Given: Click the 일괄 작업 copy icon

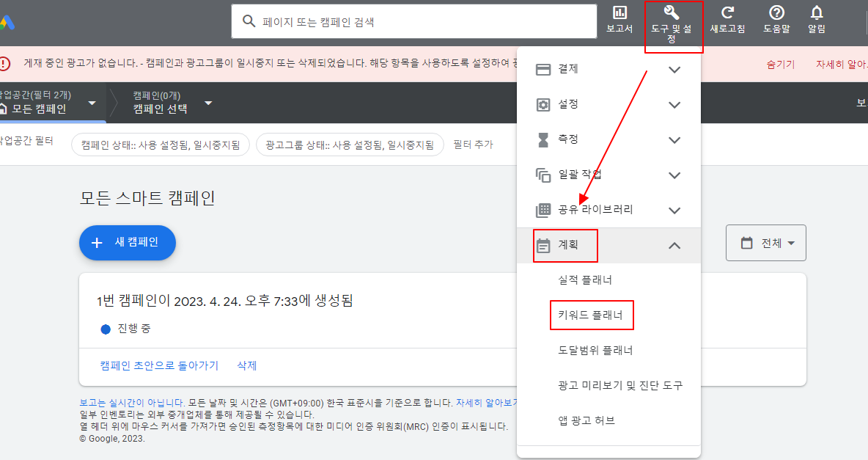Looking at the screenshot, I should [x=543, y=175].
